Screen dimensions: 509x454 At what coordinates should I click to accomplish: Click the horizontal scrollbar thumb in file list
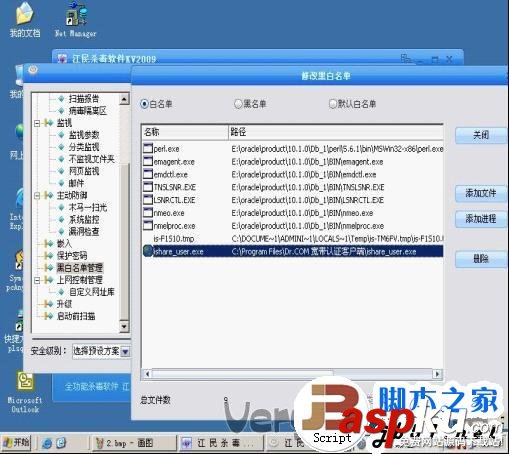pos(242,374)
